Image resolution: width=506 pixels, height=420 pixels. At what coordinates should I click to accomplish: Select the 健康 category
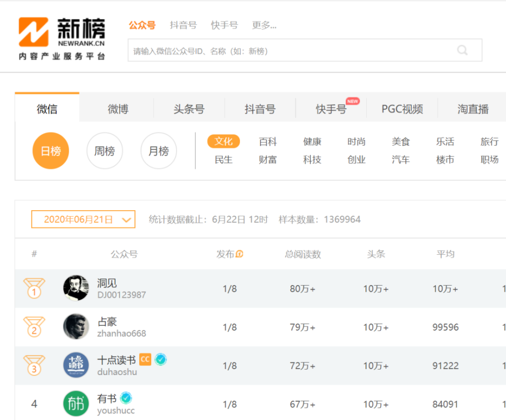tap(312, 142)
